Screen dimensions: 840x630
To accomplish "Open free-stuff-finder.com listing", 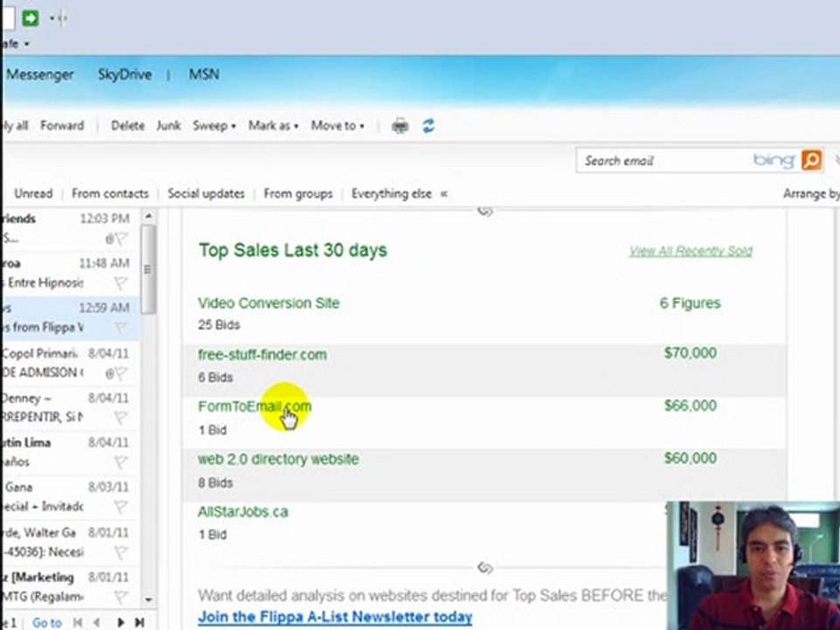I will click(x=262, y=354).
